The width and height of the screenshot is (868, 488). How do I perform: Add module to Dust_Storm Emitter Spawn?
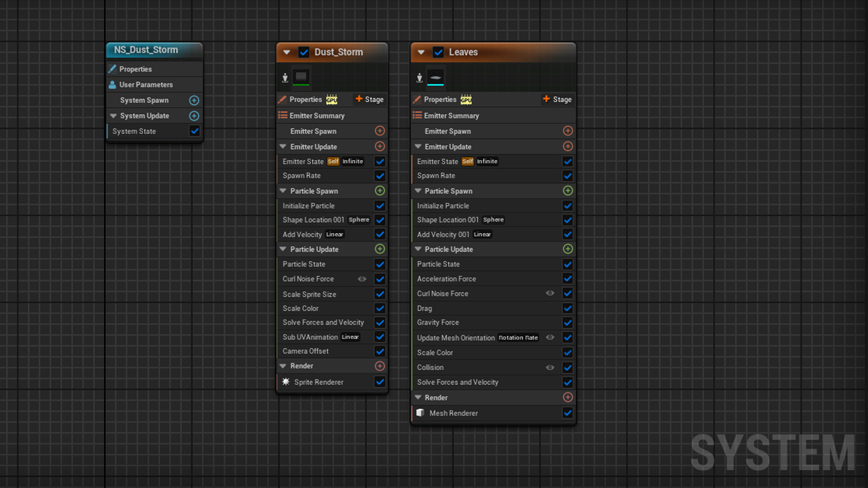click(380, 131)
